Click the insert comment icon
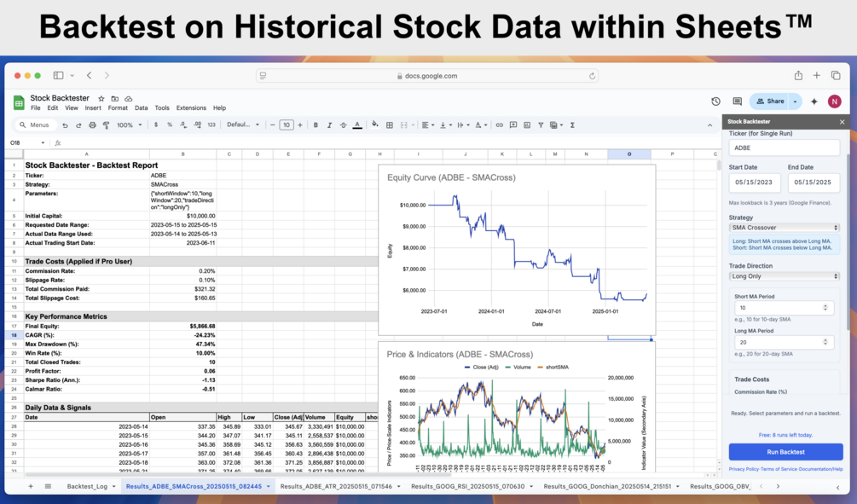 pyautogui.click(x=513, y=125)
